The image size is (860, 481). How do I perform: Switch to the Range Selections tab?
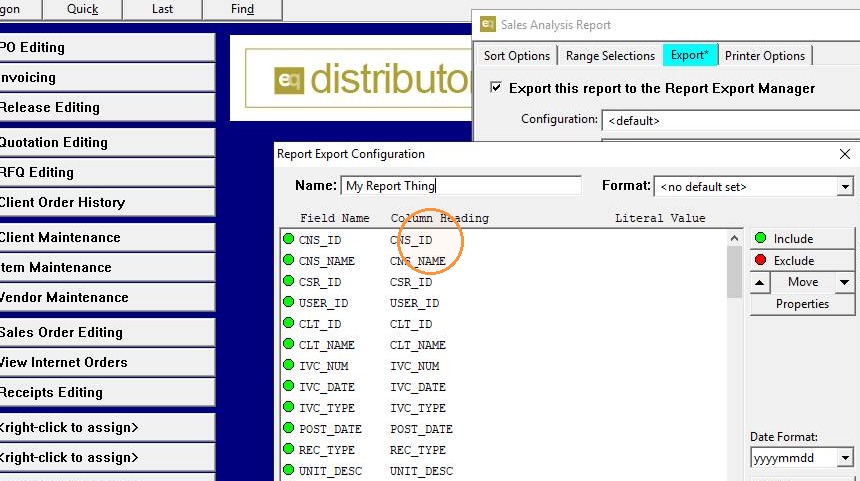[610, 56]
